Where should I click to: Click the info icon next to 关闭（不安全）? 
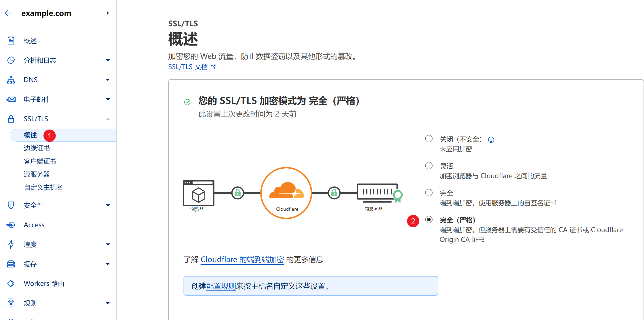tap(491, 140)
